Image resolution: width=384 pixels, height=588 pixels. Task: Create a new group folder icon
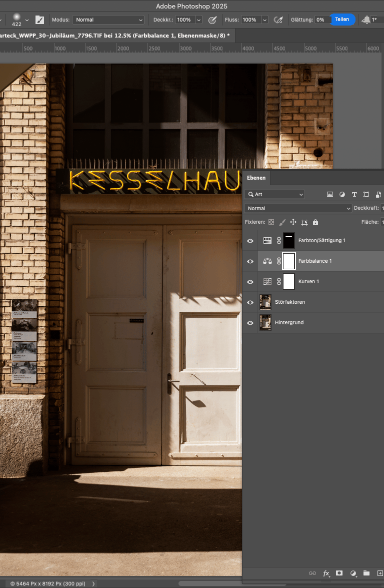[366, 573]
